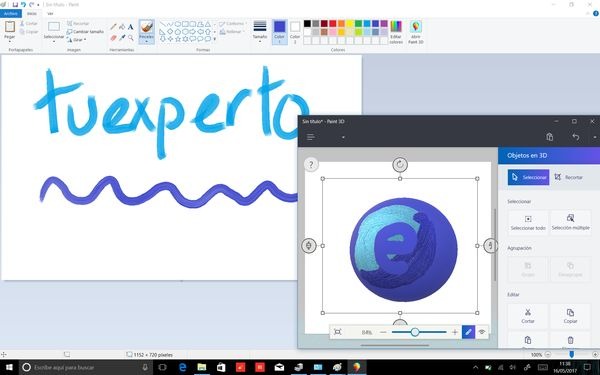Click Seleccionar todo in Paint 3D
600x375 pixels.
[528, 222]
